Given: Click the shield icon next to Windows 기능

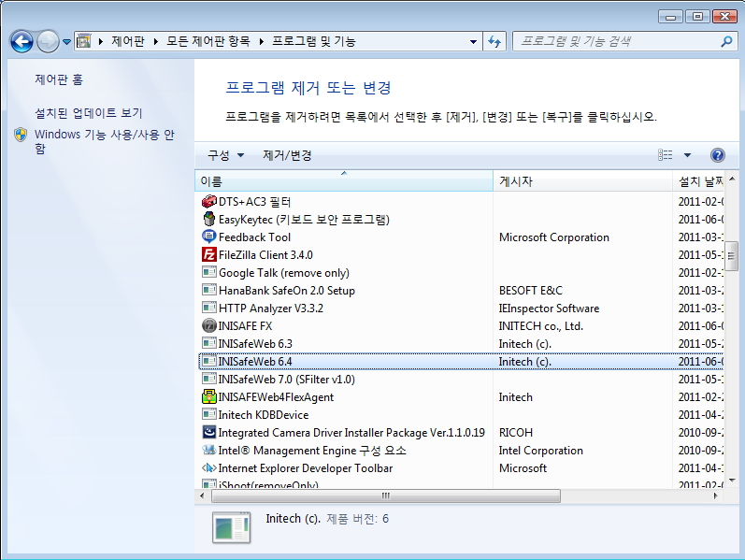Looking at the screenshot, I should click(21, 135).
